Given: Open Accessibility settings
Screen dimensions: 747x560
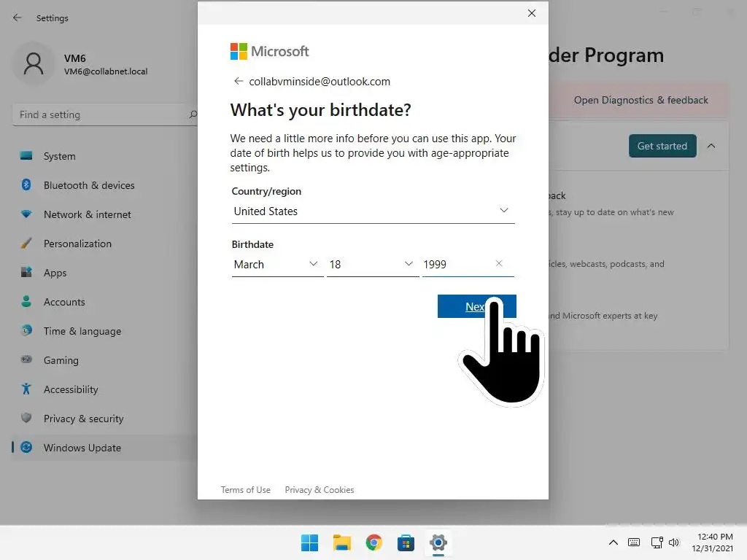Looking at the screenshot, I should coord(105,389).
